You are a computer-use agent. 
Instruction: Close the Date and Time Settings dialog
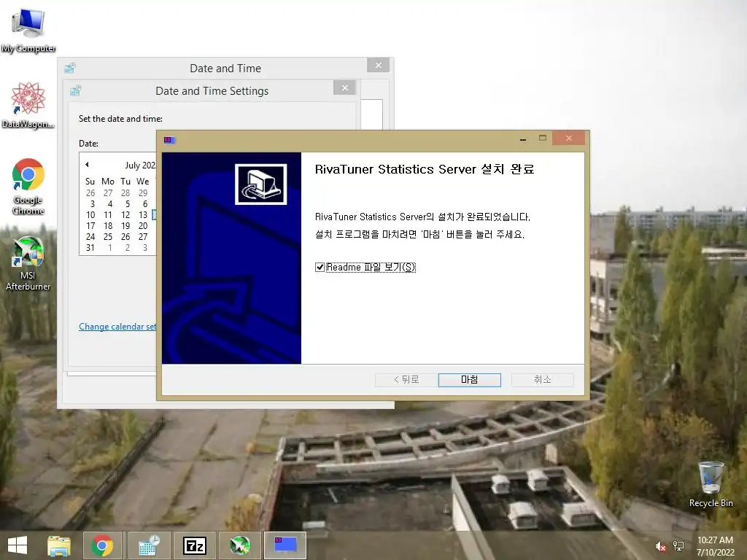point(345,87)
